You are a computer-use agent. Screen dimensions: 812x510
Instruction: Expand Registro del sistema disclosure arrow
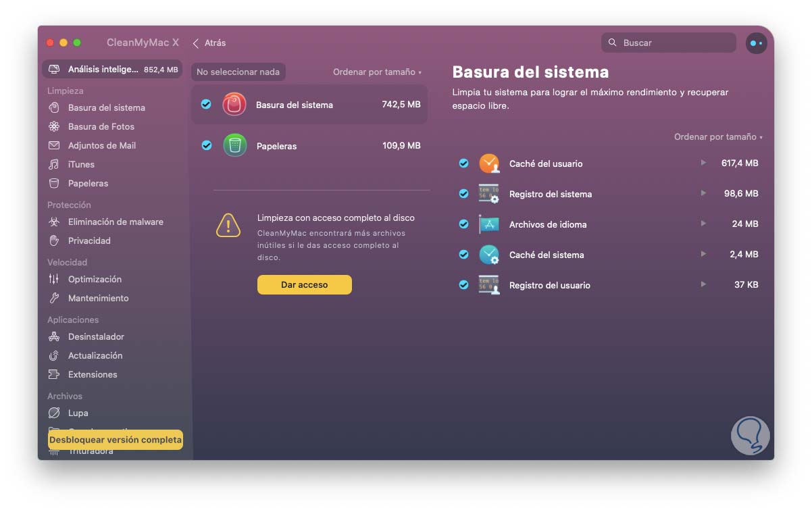pos(703,193)
